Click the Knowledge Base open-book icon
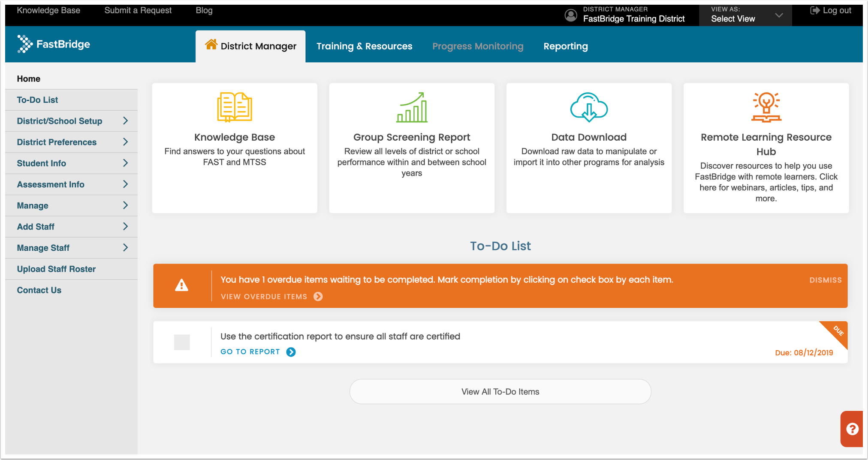868x460 pixels. tap(235, 107)
